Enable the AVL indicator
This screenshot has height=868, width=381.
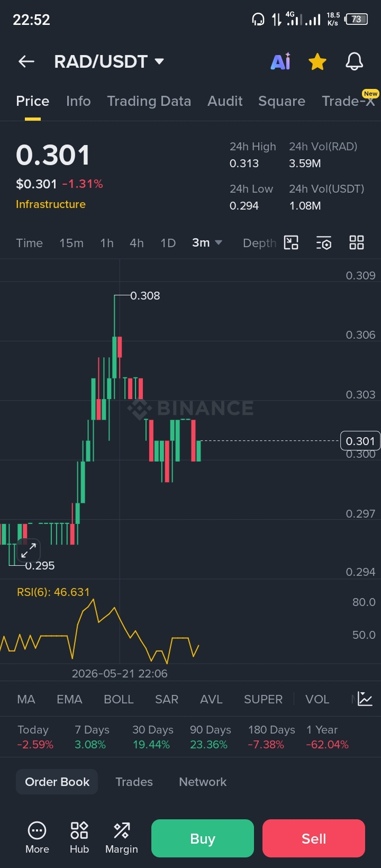click(x=211, y=699)
